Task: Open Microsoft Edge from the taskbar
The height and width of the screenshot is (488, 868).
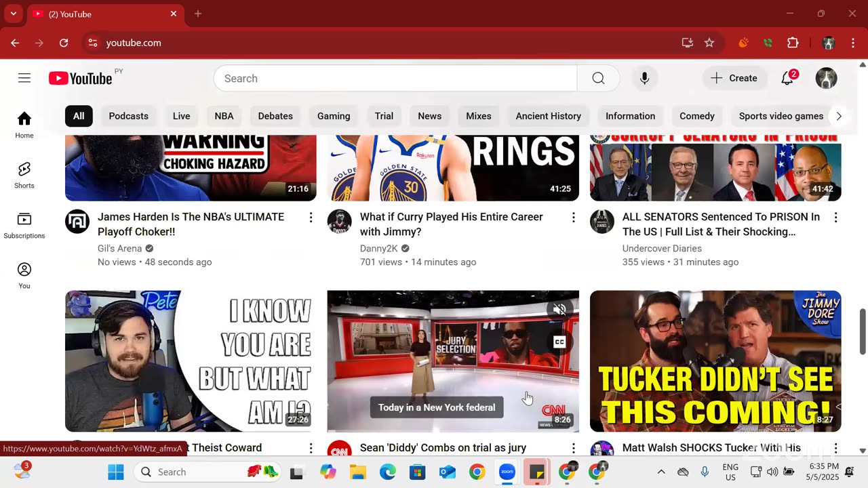Action: pyautogui.click(x=387, y=472)
